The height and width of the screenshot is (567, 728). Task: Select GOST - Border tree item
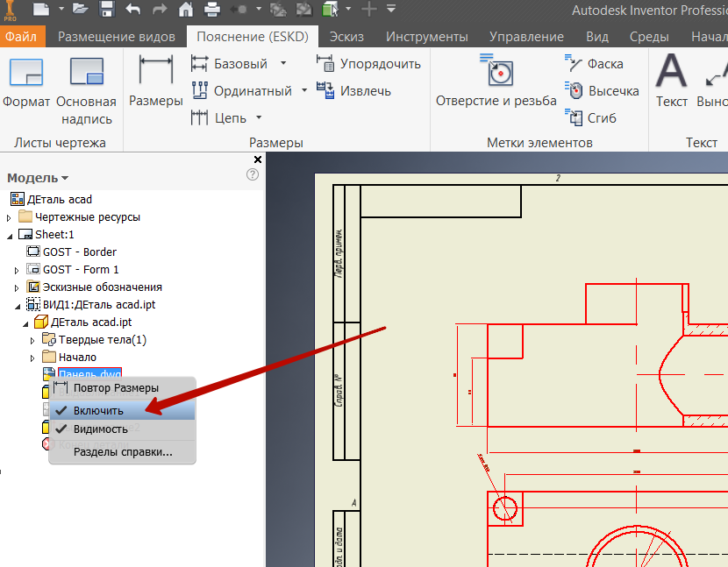pos(80,252)
